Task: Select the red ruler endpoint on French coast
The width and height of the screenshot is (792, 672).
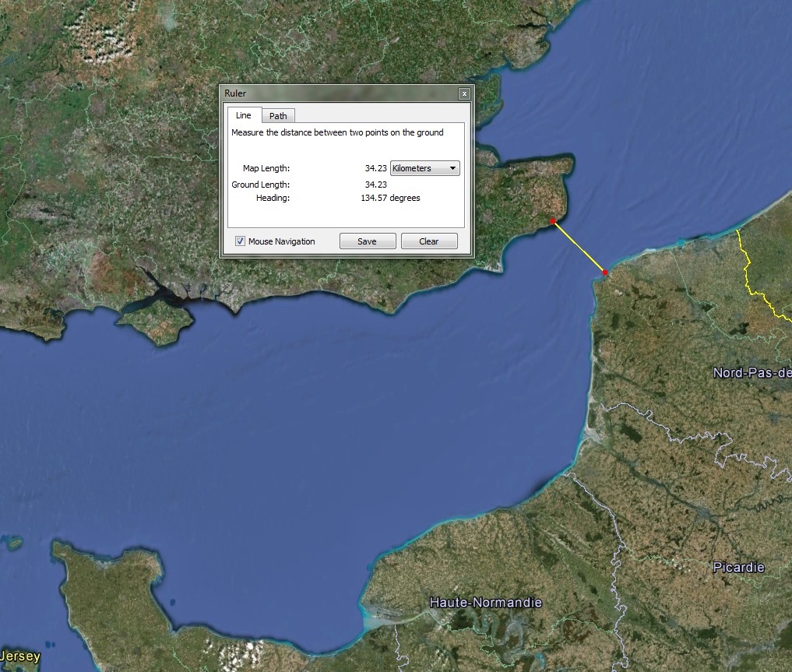Action: [605, 273]
